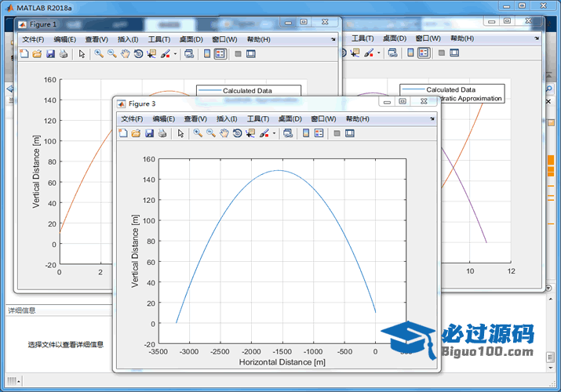Save icon in Figure 1 toolbar
Screen dimensions: 561x392
coord(50,54)
